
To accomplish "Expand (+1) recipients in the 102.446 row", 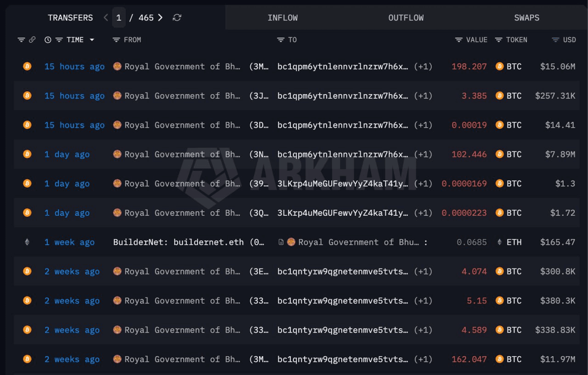I will pyautogui.click(x=423, y=154).
